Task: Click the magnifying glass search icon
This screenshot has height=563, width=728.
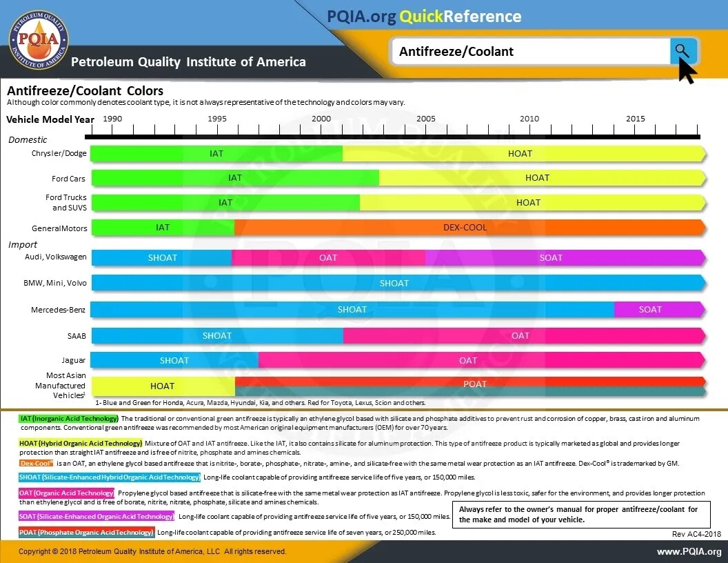Action: tap(682, 50)
